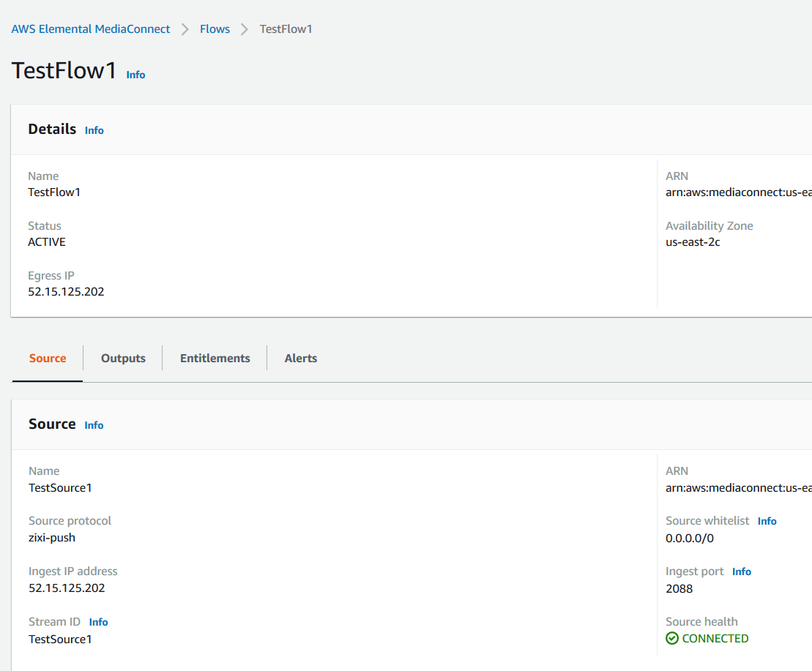Select source name TestSource1

point(60,488)
